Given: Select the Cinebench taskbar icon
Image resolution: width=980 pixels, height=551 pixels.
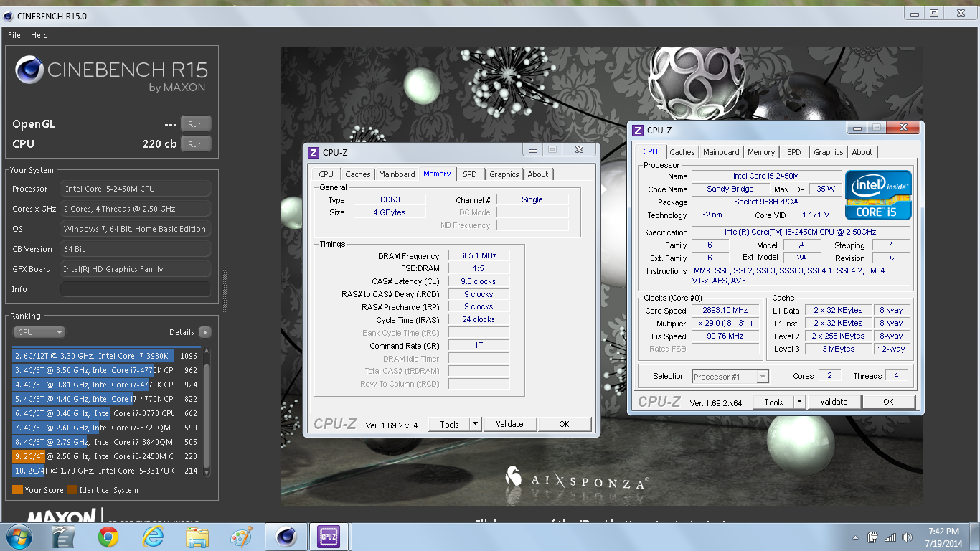Looking at the screenshot, I should (286, 537).
